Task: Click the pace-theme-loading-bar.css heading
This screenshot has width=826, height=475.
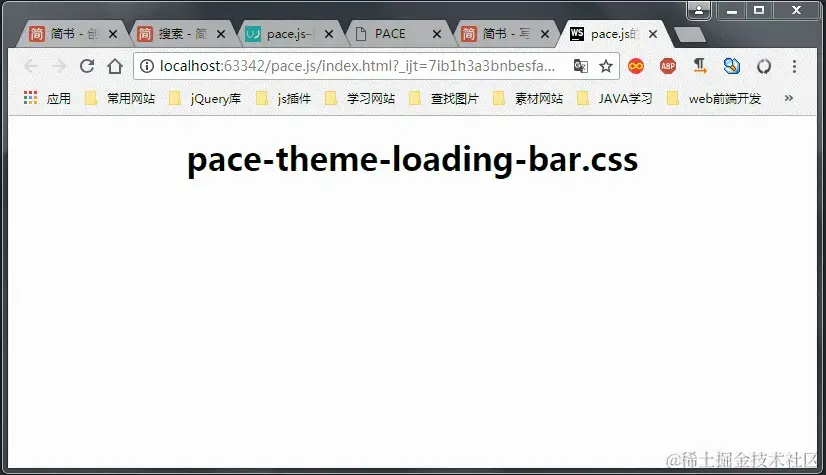Action: pos(412,160)
